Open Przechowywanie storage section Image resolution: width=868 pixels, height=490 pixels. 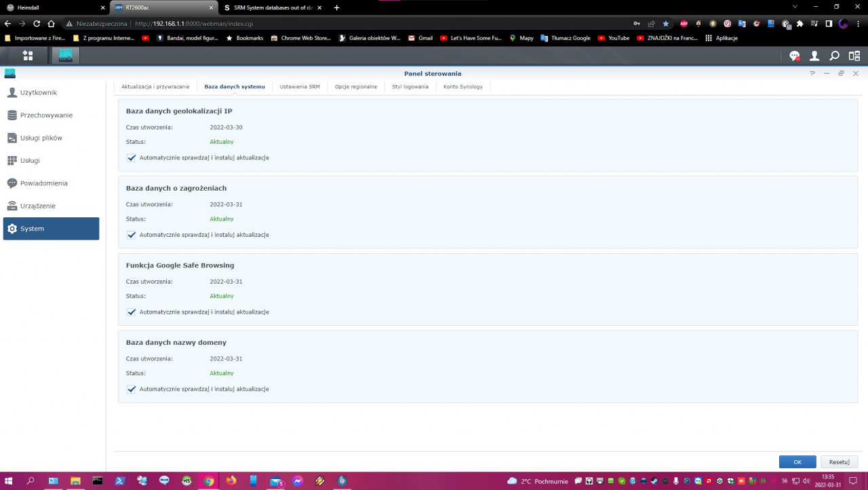[x=46, y=115]
